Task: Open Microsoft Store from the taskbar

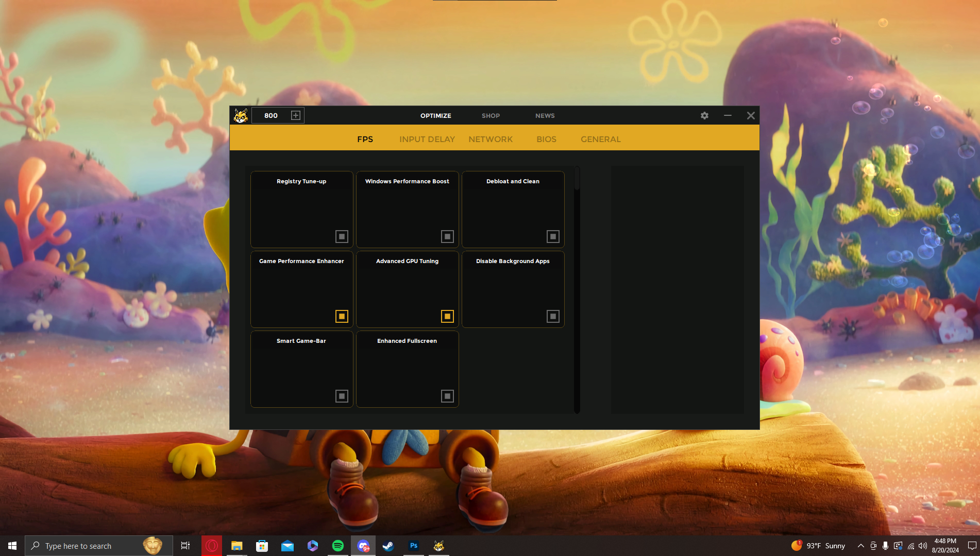Action: point(262,546)
